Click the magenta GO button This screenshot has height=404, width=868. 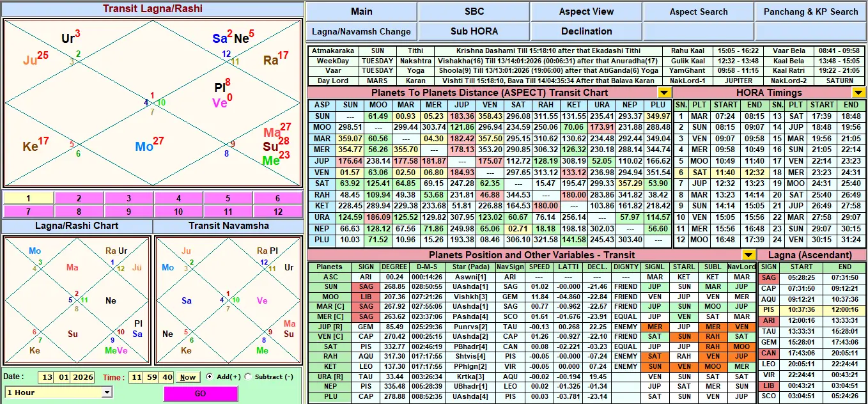[x=200, y=394]
